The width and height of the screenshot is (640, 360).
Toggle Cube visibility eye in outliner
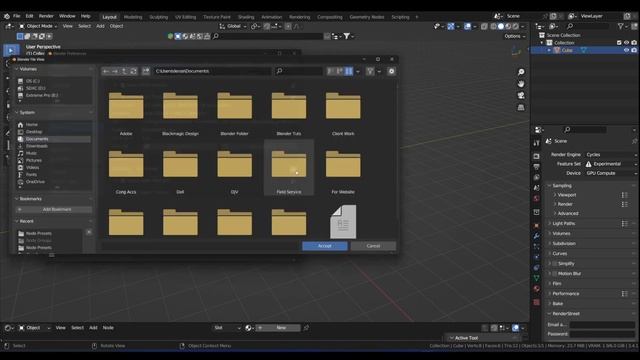coord(626,50)
